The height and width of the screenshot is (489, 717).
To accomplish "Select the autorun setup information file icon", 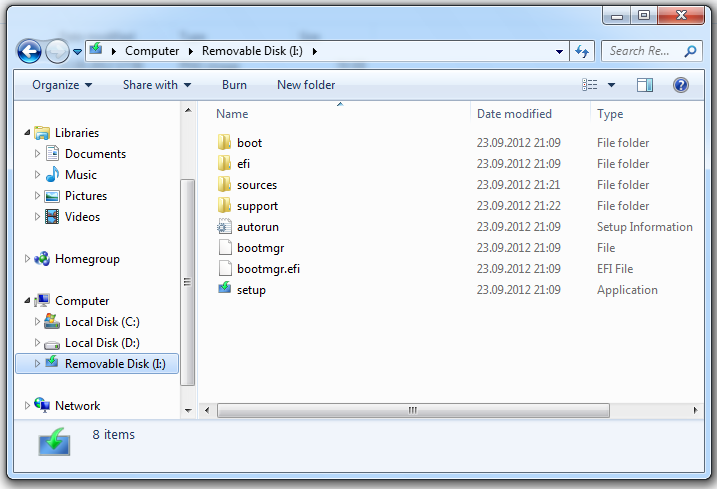I will pos(225,226).
